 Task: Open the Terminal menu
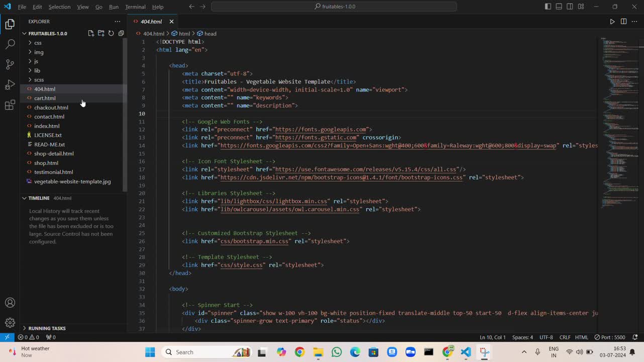(135, 7)
